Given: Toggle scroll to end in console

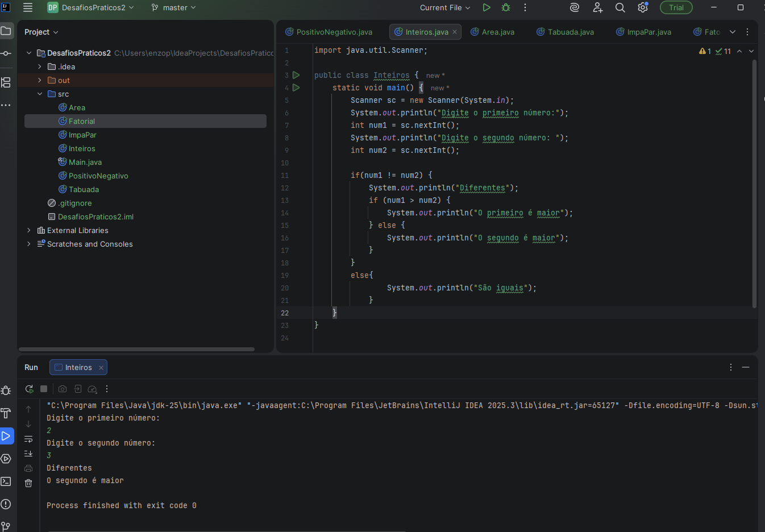Looking at the screenshot, I should click(28, 454).
